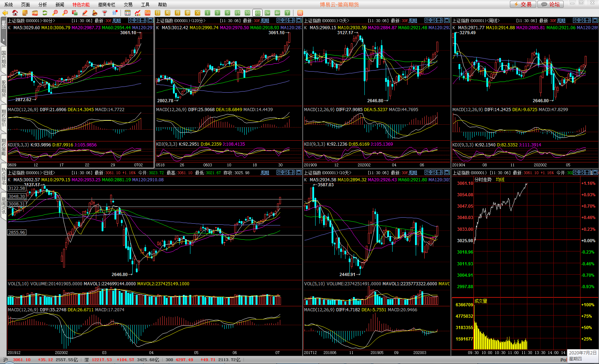Open the 工具 menu
This screenshot has height=364, width=599.
(x=145, y=5)
